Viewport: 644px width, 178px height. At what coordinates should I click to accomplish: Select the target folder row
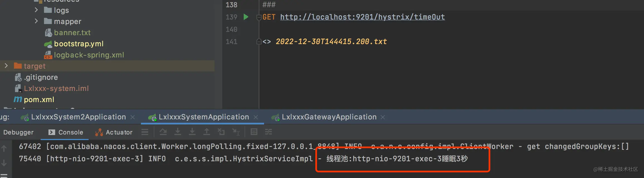(x=107, y=66)
